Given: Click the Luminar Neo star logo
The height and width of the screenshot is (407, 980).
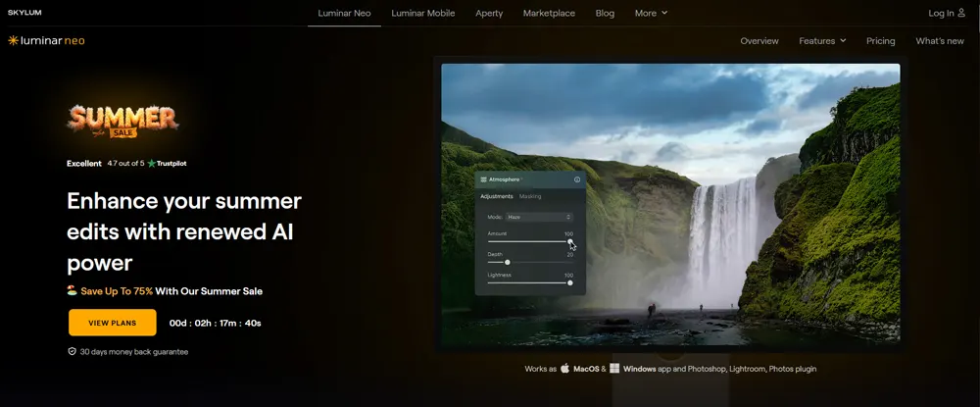Looking at the screenshot, I should point(13,41).
